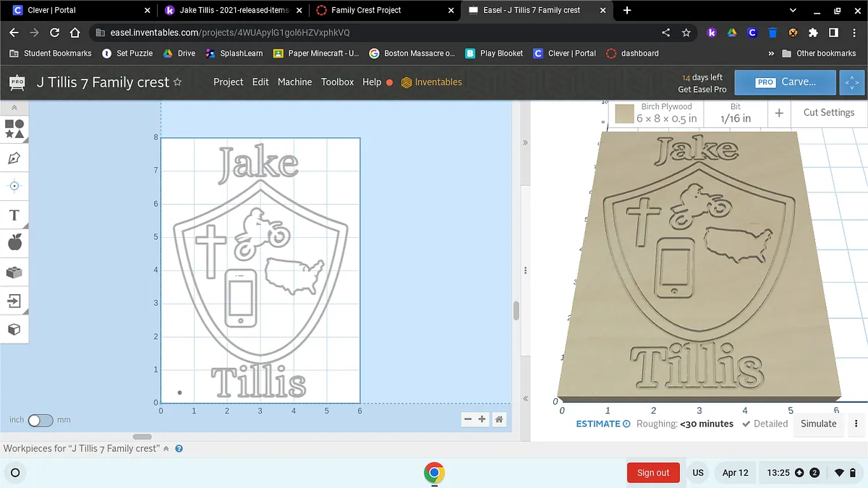
Task: Open the Machine menu
Action: coord(294,82)
